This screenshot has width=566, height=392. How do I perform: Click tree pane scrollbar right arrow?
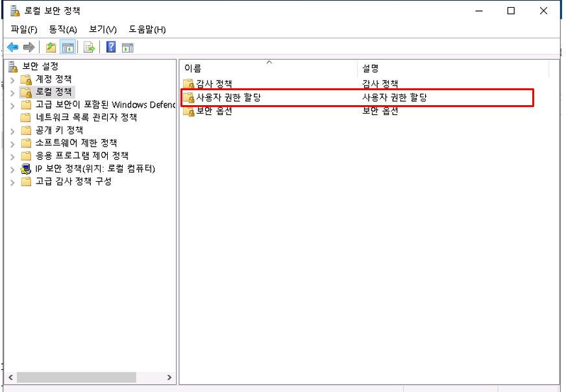(x=169, y=377)
